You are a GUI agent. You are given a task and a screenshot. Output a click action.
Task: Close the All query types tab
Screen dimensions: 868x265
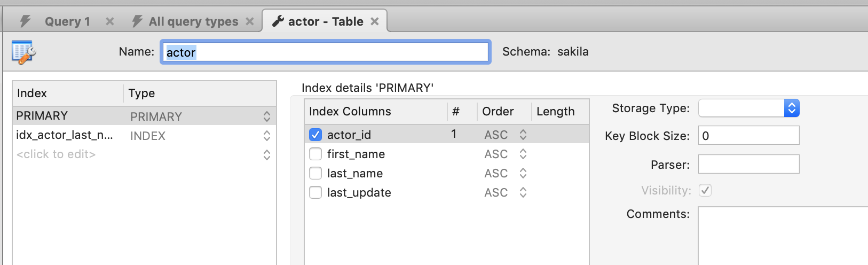[249, 21]
